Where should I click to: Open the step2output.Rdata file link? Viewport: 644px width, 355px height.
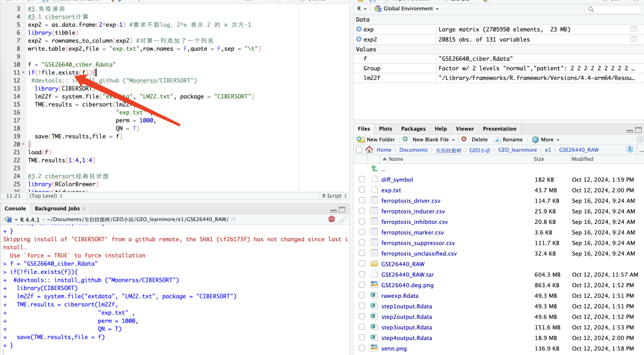[x=406, y=317]
